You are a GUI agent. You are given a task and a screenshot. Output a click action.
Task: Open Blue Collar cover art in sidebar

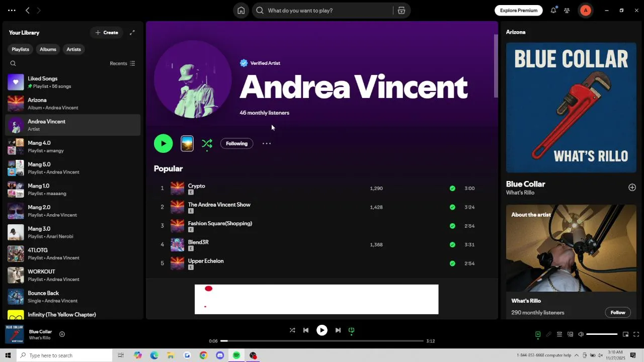pos(571,108)
